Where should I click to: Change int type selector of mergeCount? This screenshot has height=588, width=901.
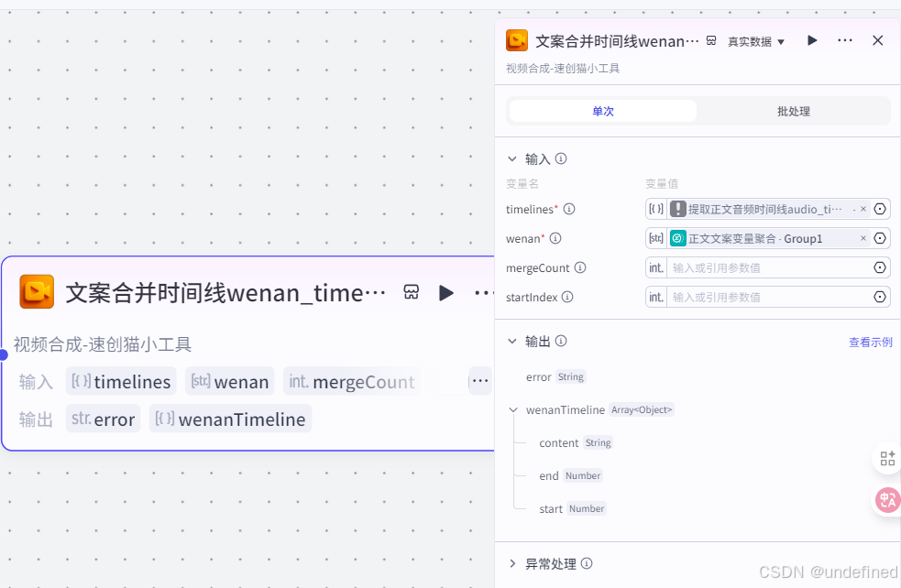pyautogui.click(x=656, y=267)
